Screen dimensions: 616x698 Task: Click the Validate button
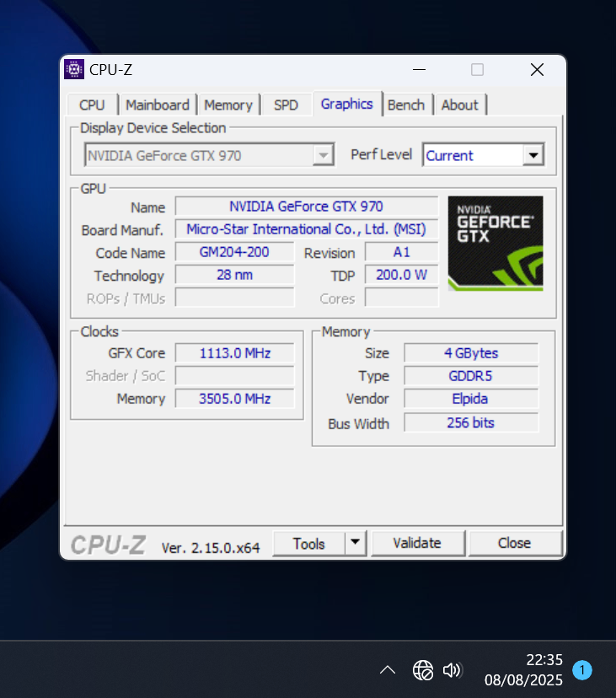pyautogui.click(x=417, y=543)
